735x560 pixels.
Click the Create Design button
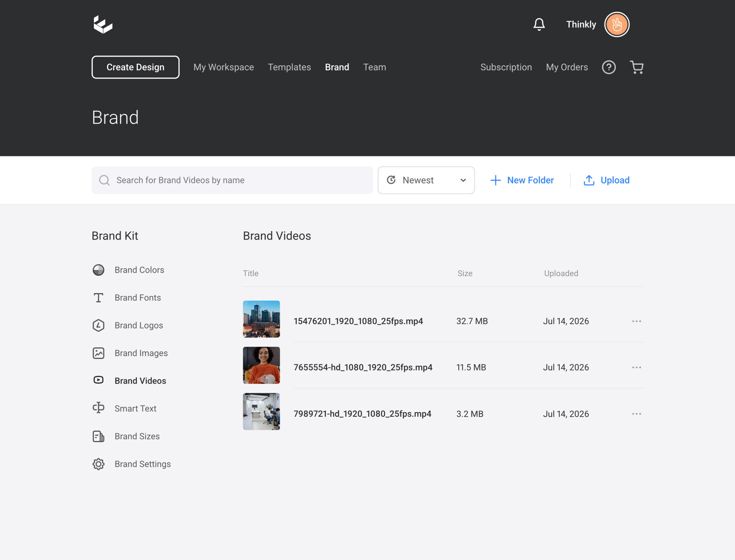click(x=136, y=67)
